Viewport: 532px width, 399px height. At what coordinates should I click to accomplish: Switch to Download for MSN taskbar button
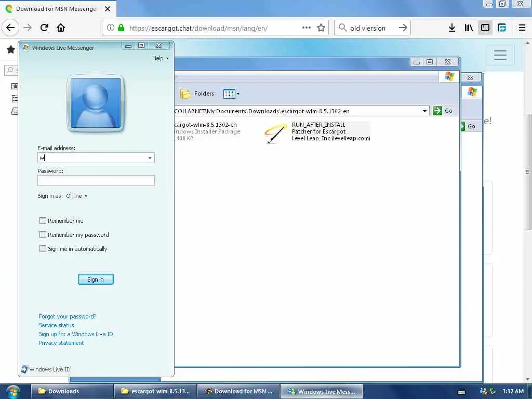coord(238,391)
